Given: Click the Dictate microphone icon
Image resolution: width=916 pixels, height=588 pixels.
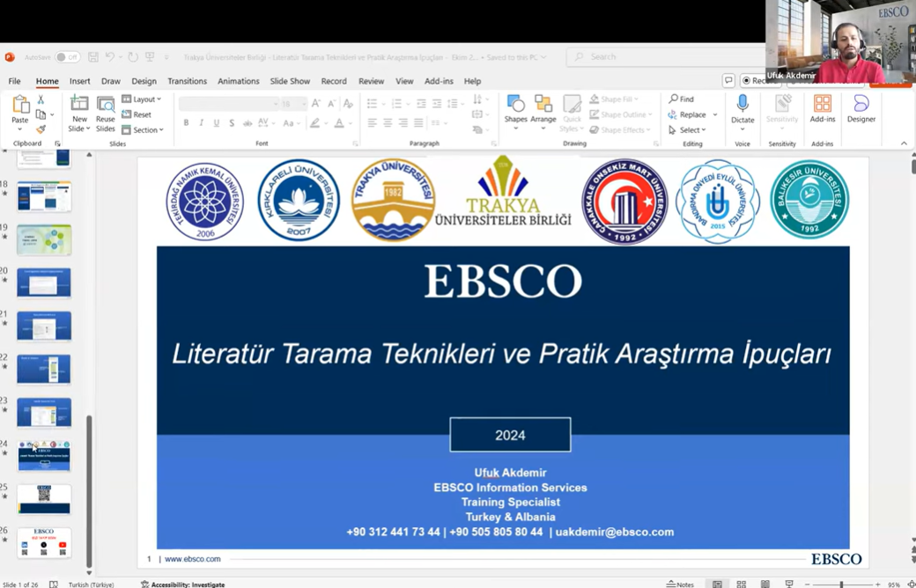Looking at the screenshot, I should [742, 104].
